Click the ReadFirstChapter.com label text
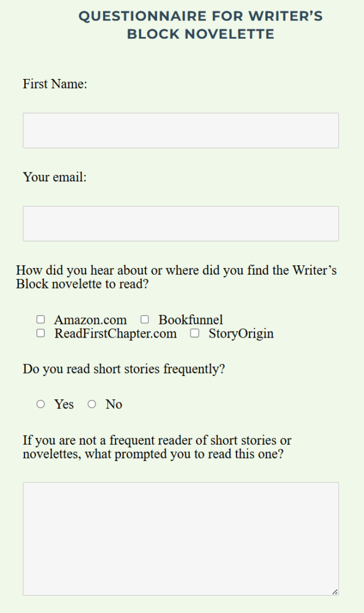Viewport: 364px width, 613px height. 115,334
